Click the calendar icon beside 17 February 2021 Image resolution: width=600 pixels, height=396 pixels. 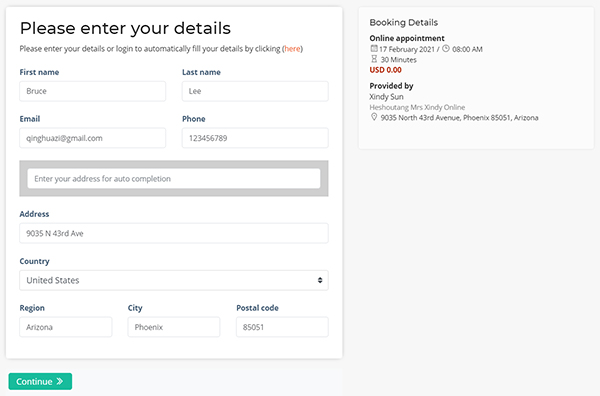374,49
